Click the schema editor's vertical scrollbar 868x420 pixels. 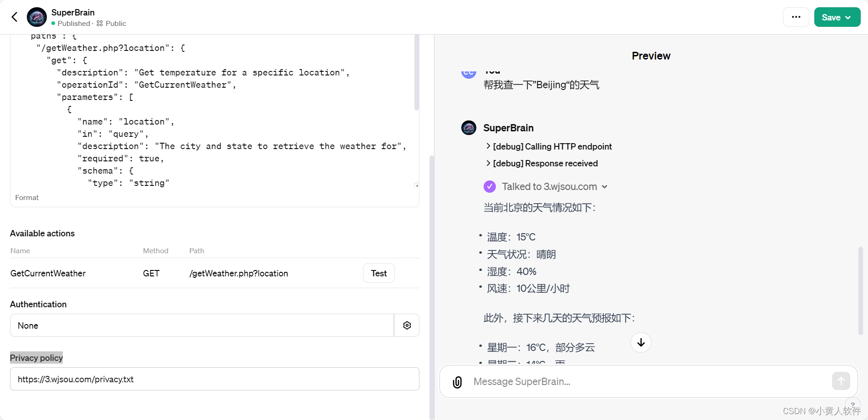(x=417, y=73)
